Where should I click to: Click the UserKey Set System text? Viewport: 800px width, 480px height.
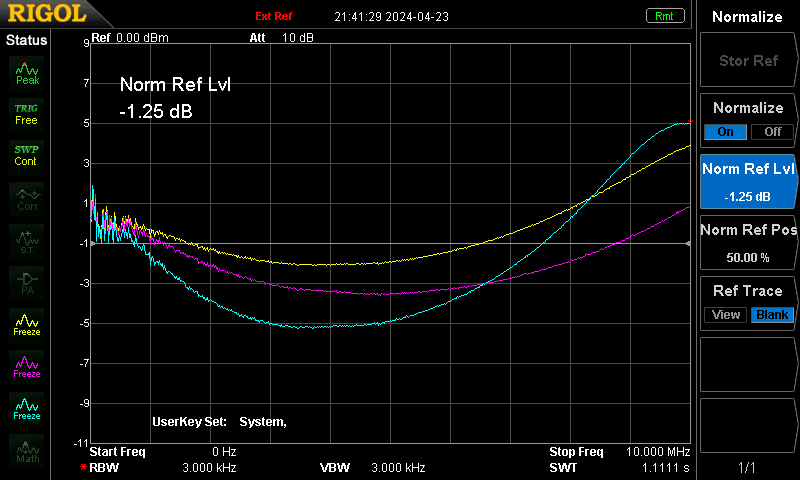point(219,422)
